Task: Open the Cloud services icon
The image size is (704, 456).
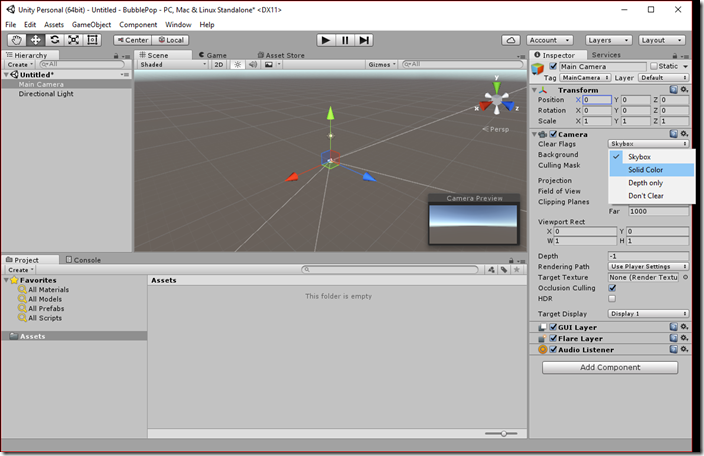Action: tap(510, 40)
